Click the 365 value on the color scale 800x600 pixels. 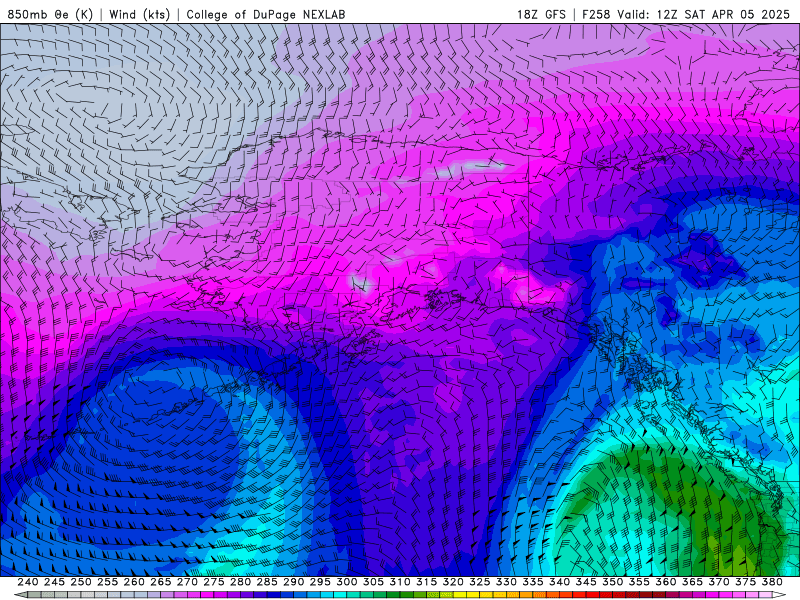(692, 582)
